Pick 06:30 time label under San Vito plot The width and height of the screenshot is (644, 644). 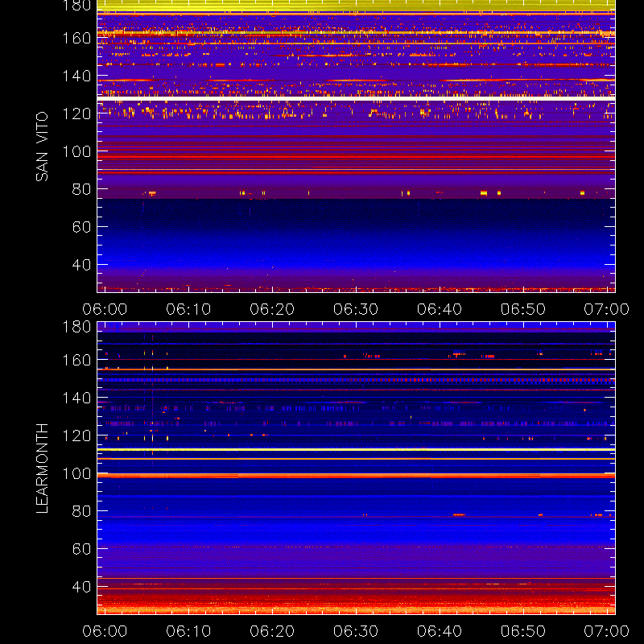[356, 309]
